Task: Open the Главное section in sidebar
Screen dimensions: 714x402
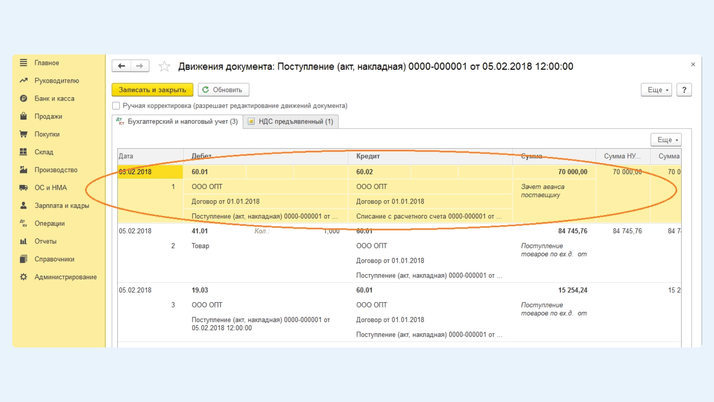Action: click(46, 63)
